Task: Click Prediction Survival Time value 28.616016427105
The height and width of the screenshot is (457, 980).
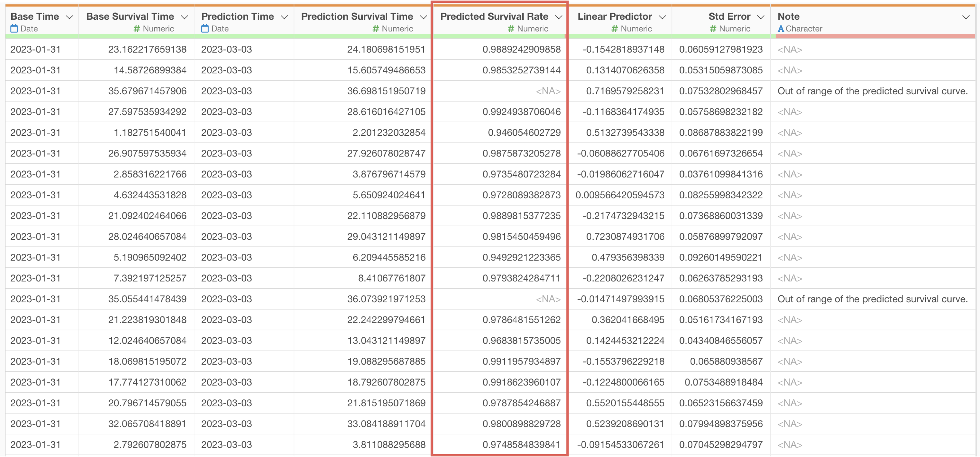Action: click(386, 112)
